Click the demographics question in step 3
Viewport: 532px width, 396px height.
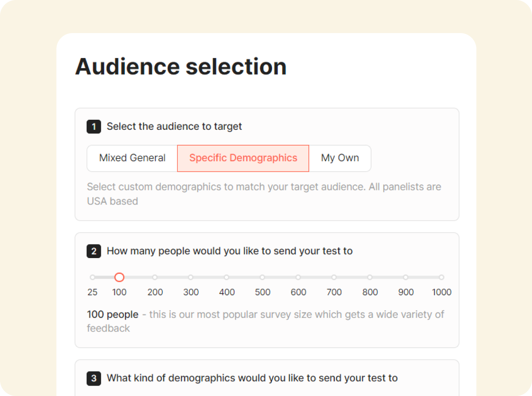tap(252, 378)
